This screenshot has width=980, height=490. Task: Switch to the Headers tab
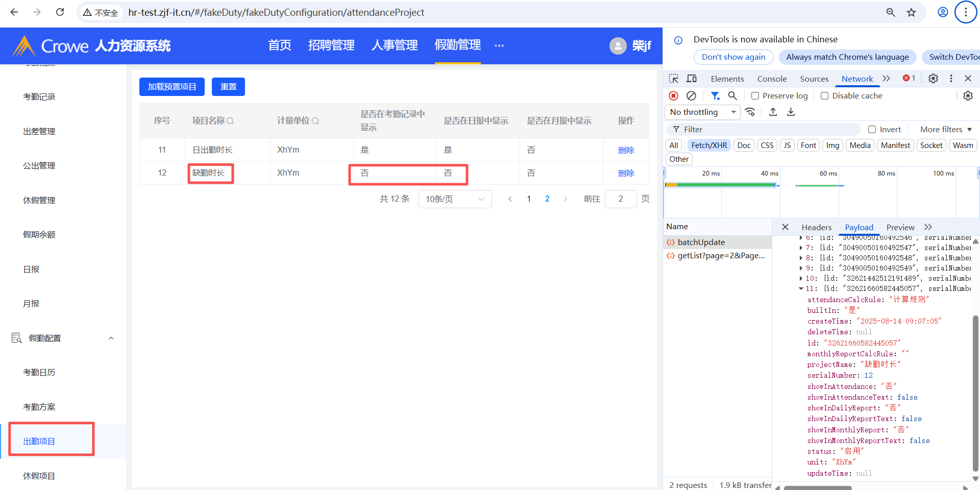(816, 228)
